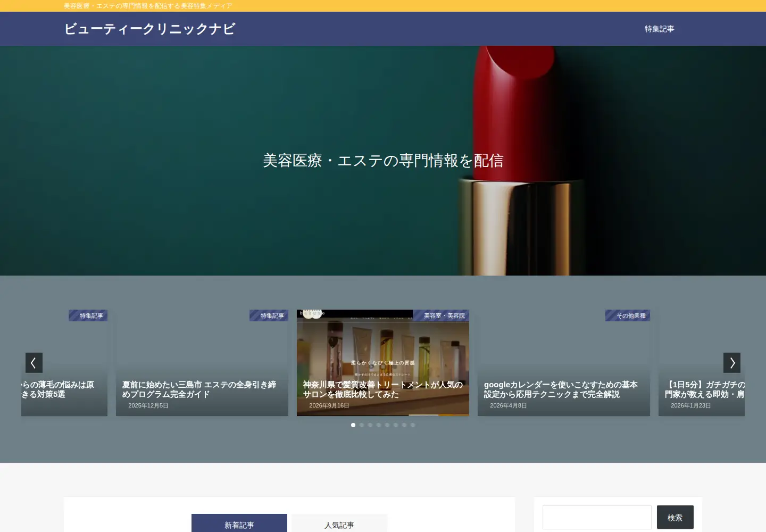Image resolution: width=766 pixels, height=532 pixels.
Task: Switch to the 新着記事 tab
Action: pyautogui.click(x=239, y=525)
